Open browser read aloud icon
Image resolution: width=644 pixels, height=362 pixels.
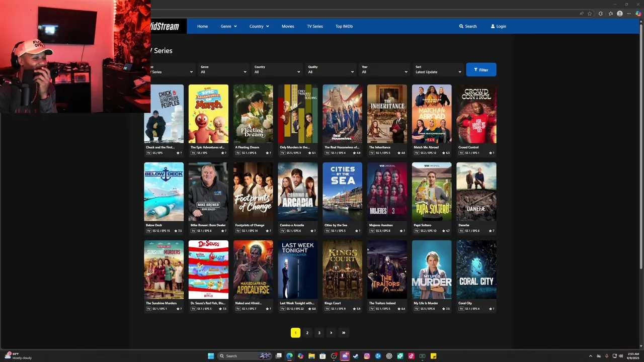click(582, 14)
